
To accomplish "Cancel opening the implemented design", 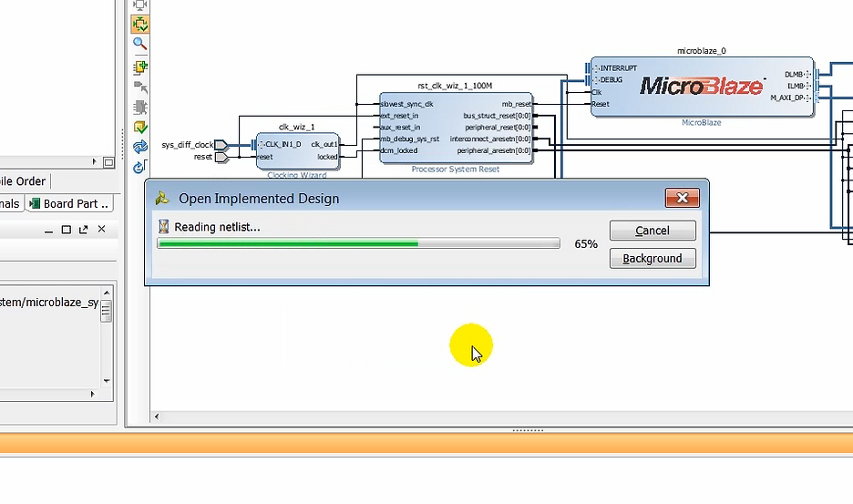I will point(652,231).
